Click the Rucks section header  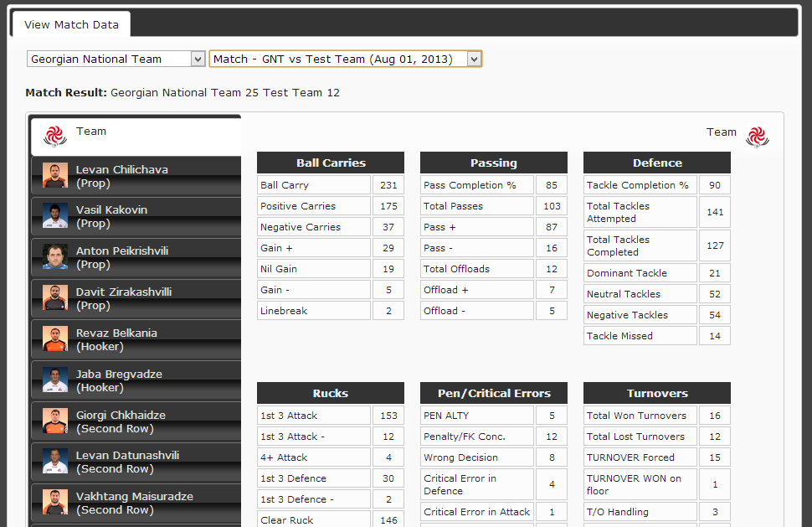pos(331,393)
